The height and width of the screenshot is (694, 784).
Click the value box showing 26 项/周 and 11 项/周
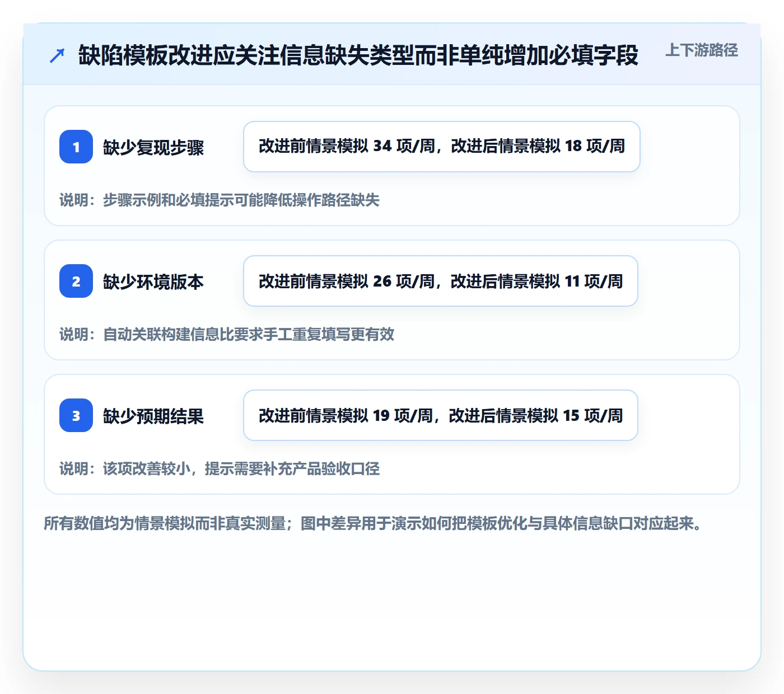tap(441, 281)
